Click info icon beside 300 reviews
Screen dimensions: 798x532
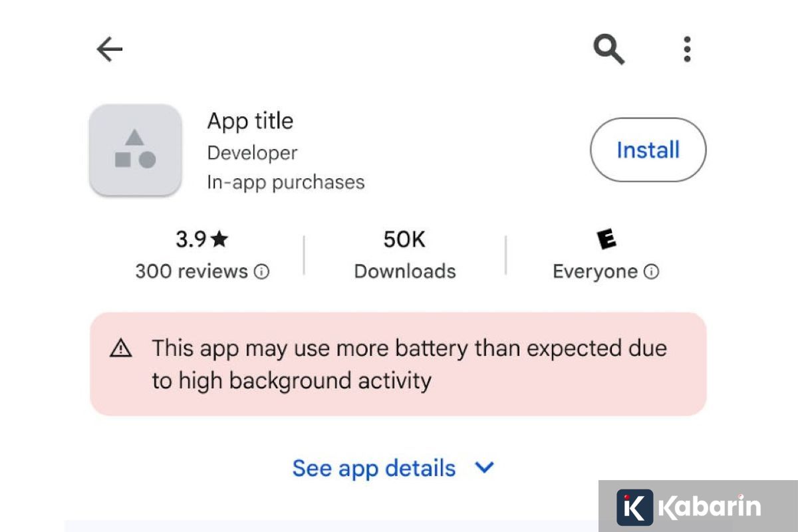pos(262,272)
